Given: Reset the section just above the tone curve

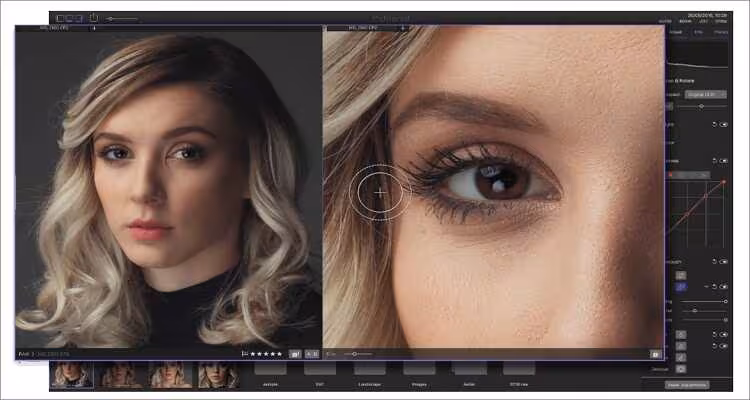Looking at the screenshot, I should pos(715,161).
